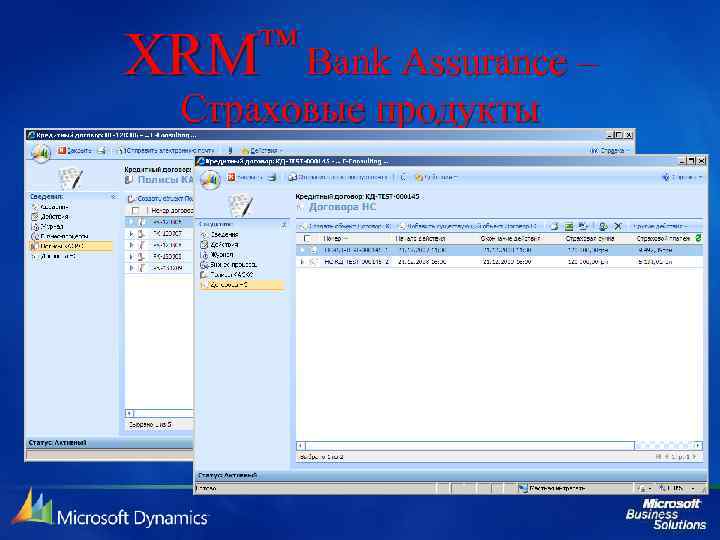Open Справка help menu in back window
The width and height of the screenshot is (720, 540).
pos(609,151)
